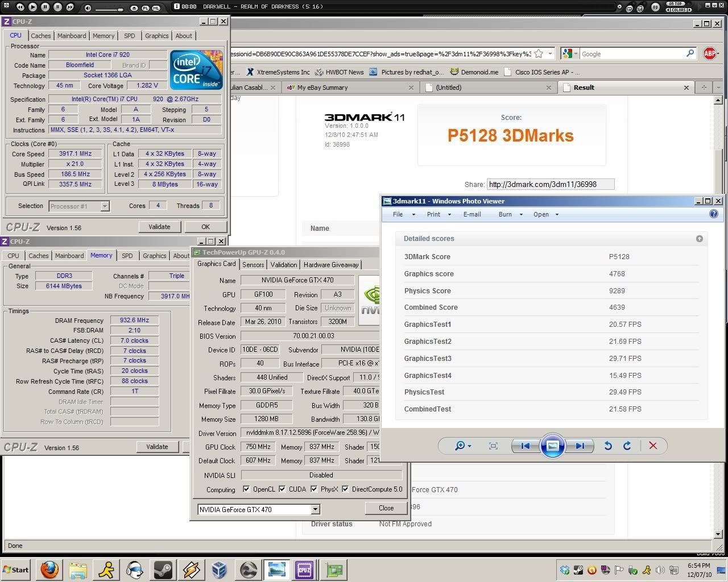The height and width of the screenshot is (582, 728).
Task: Expand the Photo Viewer Print menu
Action: tap(439, 214)
